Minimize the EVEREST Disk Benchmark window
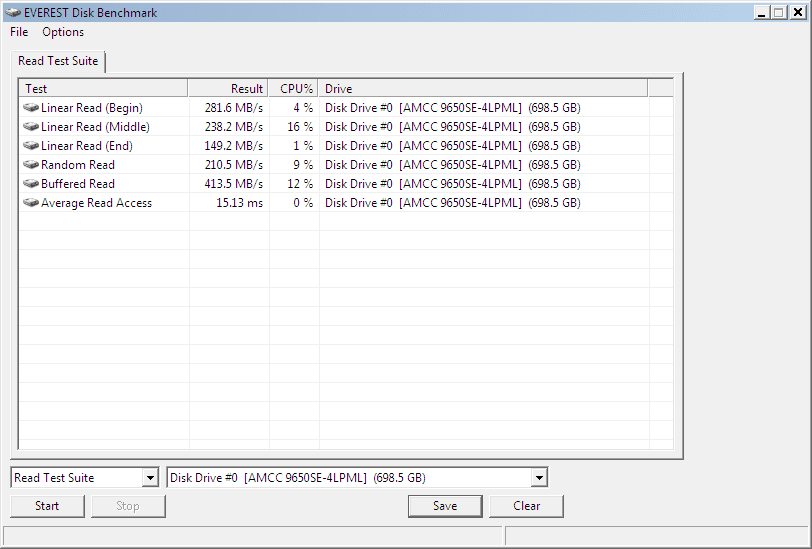The width and height of the screenshot is (812, 549). click(x=761, y=12)
